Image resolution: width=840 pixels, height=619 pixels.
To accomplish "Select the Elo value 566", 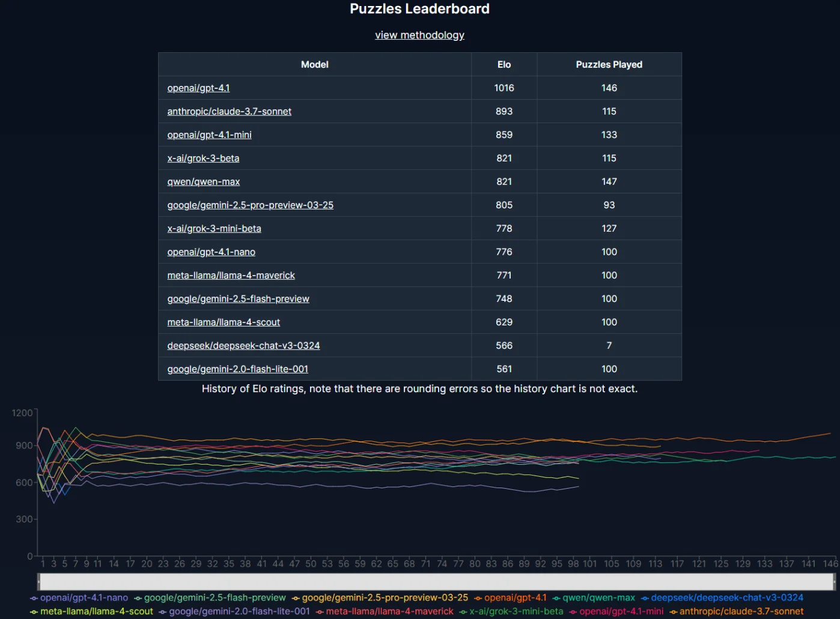I will (x=504, y=345).
